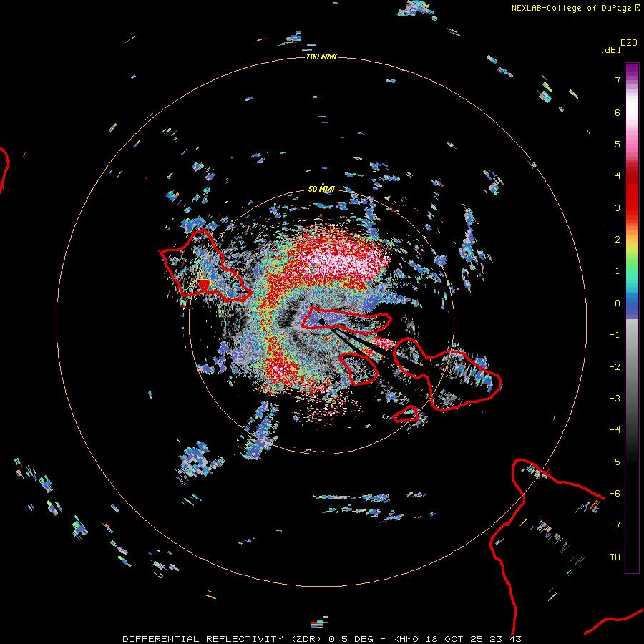Click the -1 value on the scale

tap(615, 335)
